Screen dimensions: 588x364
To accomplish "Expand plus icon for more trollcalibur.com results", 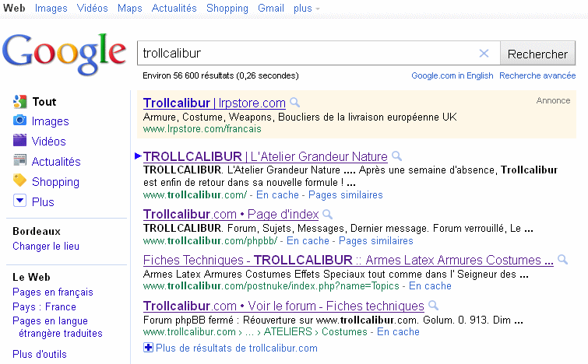I will 148,348.
